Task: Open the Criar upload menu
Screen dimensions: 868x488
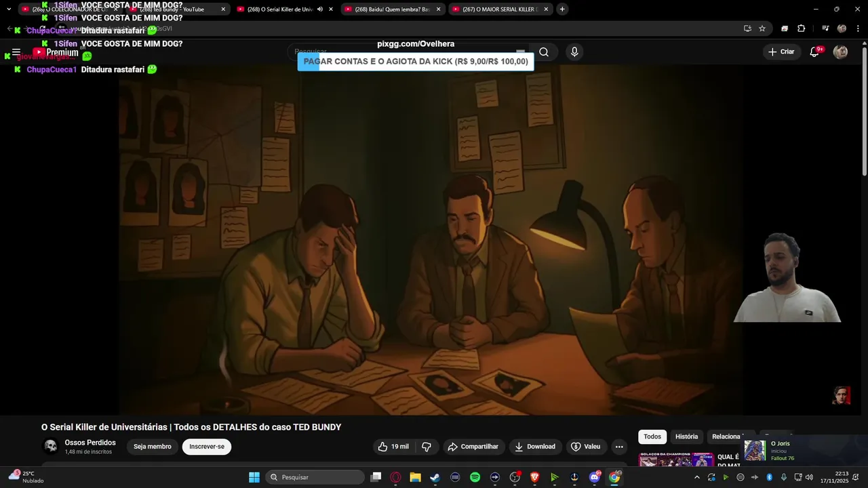Action: click(781, 52)
